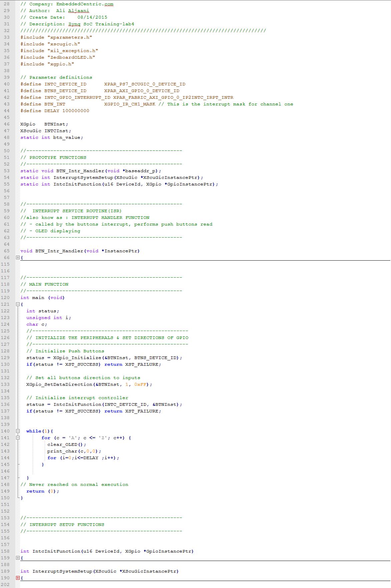Image resolution: width=391 pixels, height=588 pixels.
Task: Click the XScuGic INTCInst; declaration
Action: 46,131
